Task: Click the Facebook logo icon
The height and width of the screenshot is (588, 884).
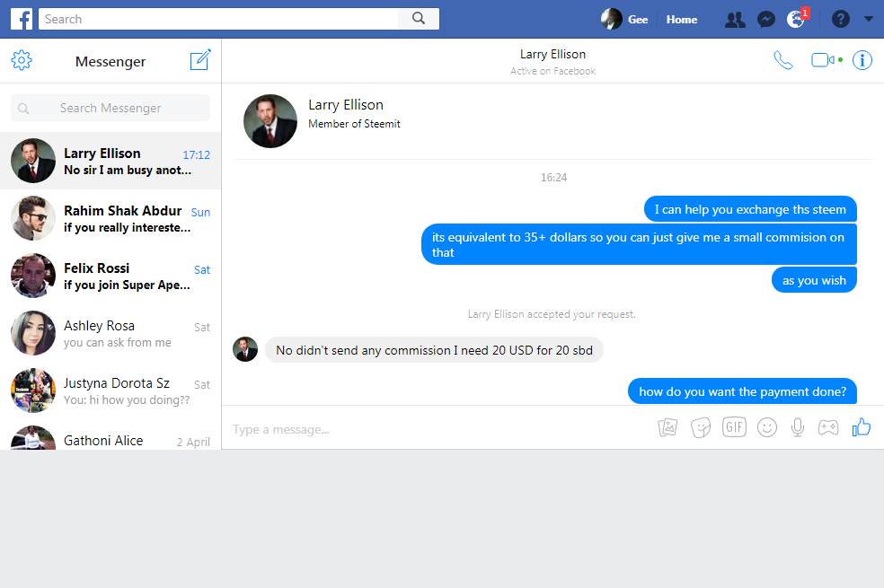Action: (x=22, y=19)
